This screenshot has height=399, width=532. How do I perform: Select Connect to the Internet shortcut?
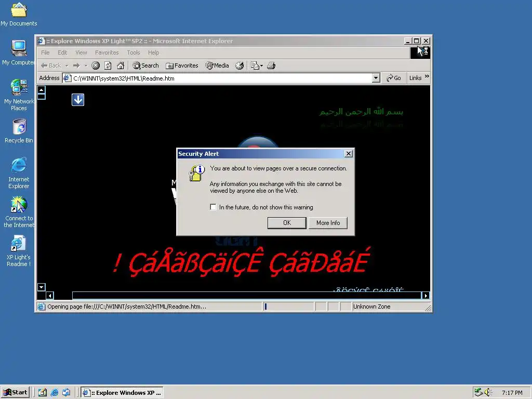(19, 212)
